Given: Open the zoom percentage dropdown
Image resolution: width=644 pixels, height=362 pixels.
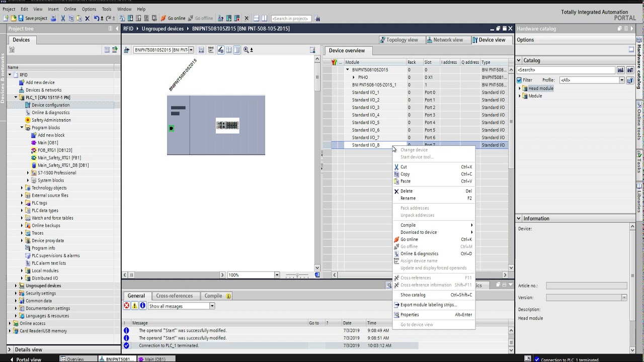Looking at the screenshot, I should coord(277,275).
